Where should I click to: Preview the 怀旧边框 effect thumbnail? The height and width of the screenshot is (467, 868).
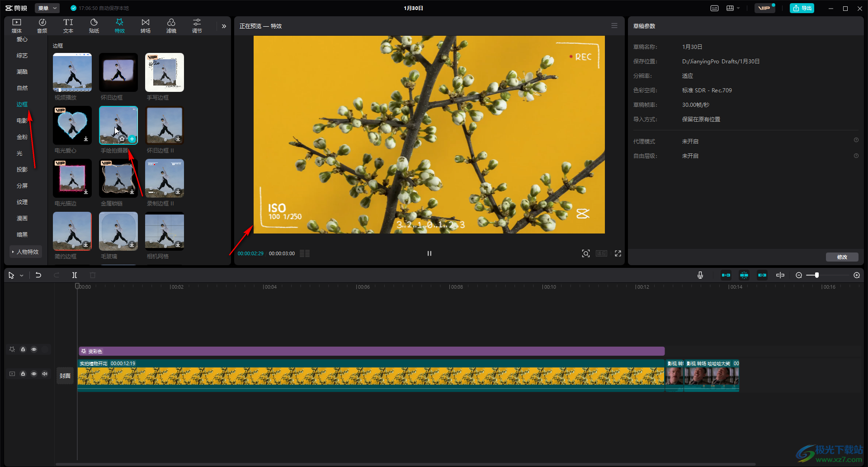coord(118,72)
